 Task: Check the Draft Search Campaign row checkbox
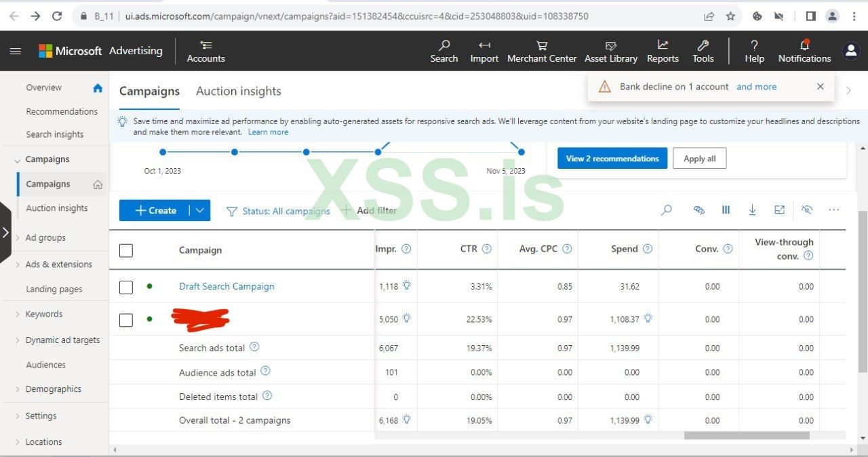click(x=126, y=287)
